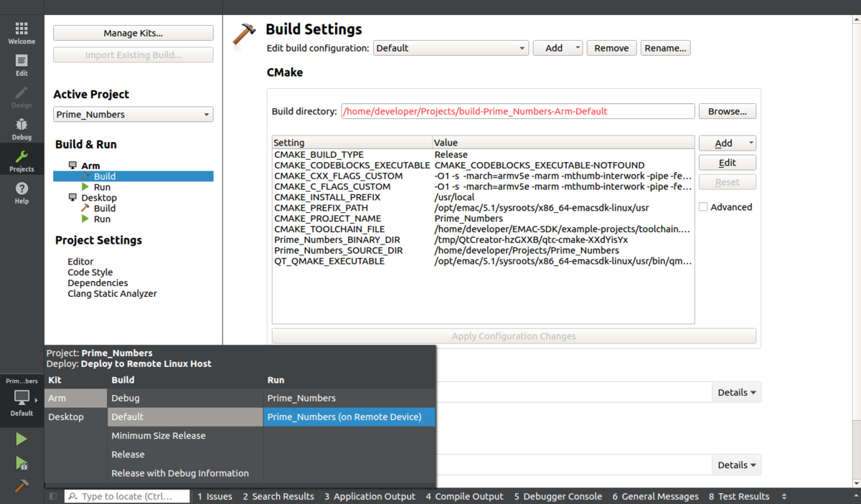Expand the first Details dropdown
The height and width of the screenshot is (504, 861).
coord(736,392)
